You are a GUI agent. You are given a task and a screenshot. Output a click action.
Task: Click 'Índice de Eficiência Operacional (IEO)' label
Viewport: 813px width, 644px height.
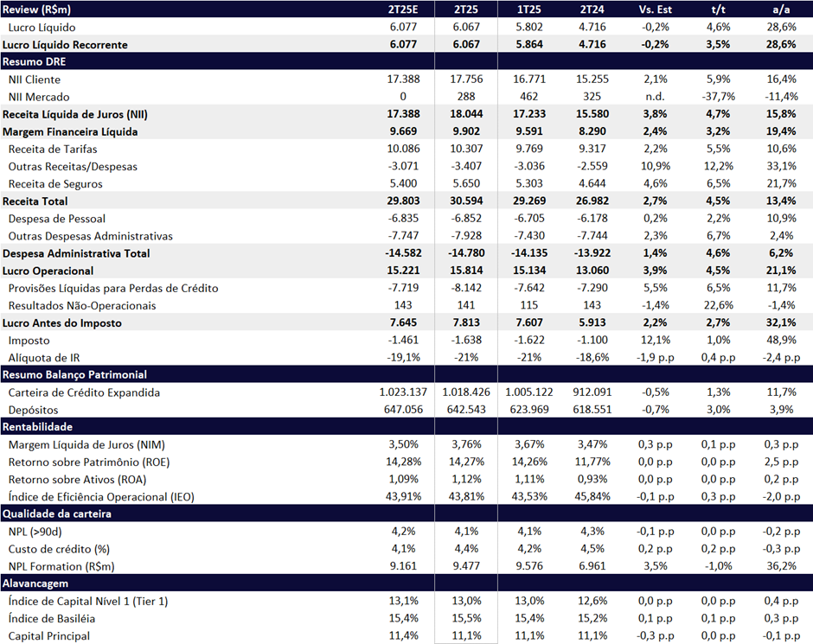click(x=102, y=497)
